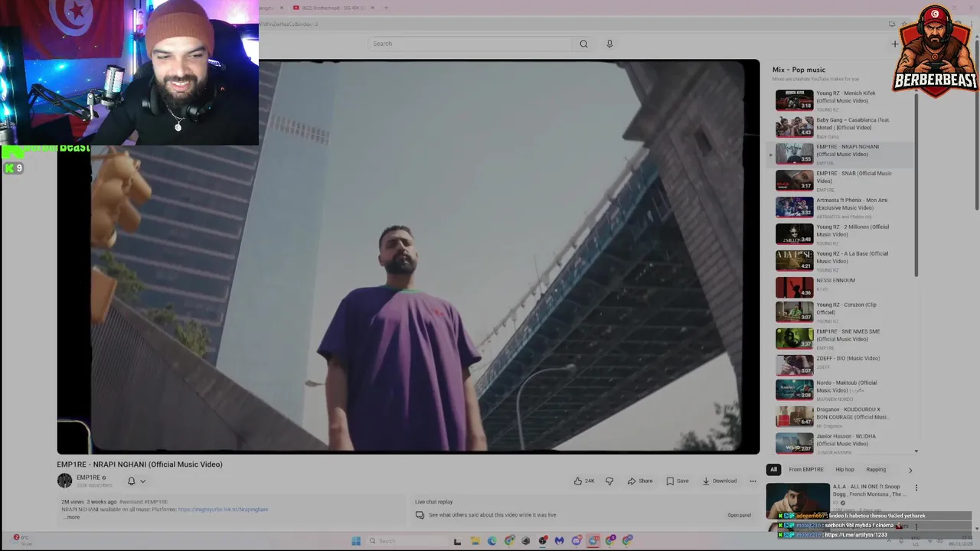This screenshot has width=980, height=551.
Task: Open the three-dot more actions menu under video
Action: 753,481
